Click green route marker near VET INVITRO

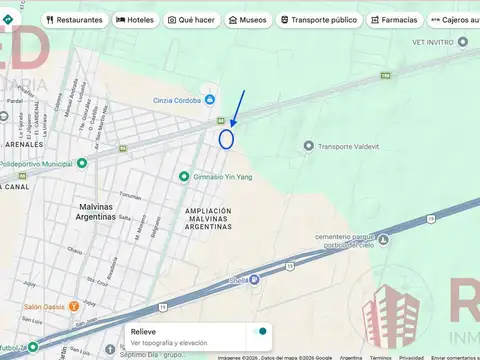(x=386, y=76)
